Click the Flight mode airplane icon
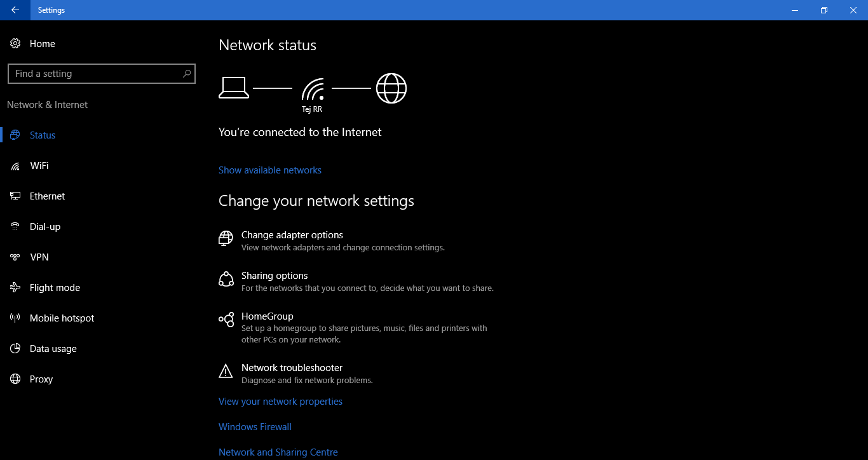The width and height of the screenshot is (868, 460). (15, 288)
